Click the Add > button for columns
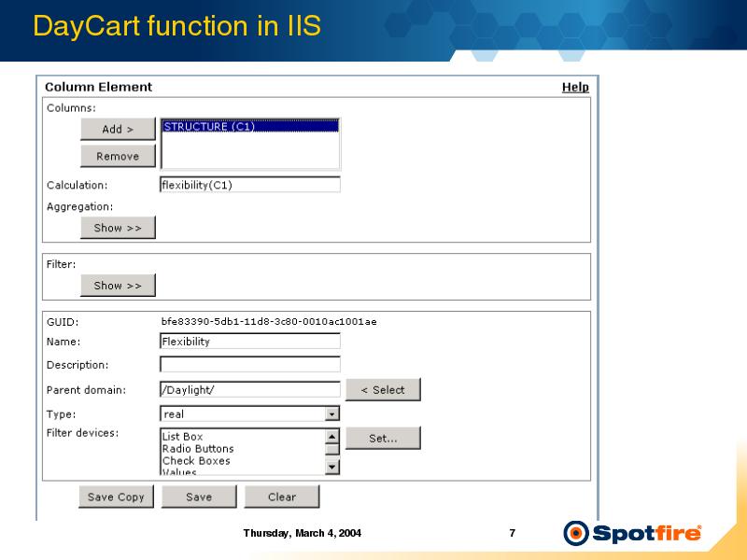Screen dimensions: 747x560 118,129
